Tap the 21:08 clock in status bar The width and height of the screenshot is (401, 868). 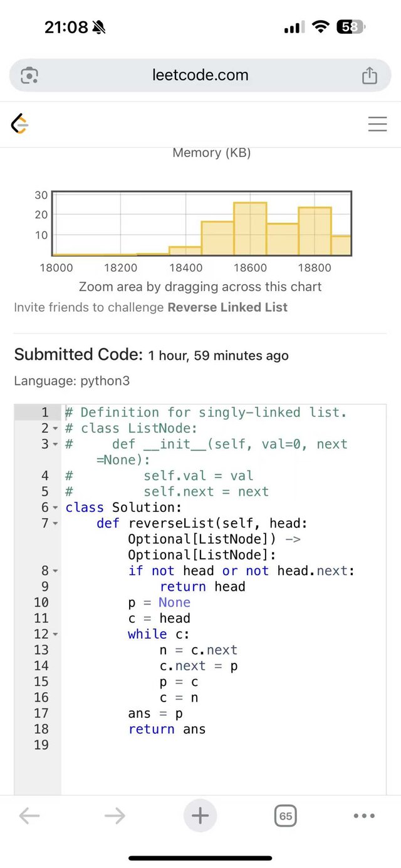[66, 27]
